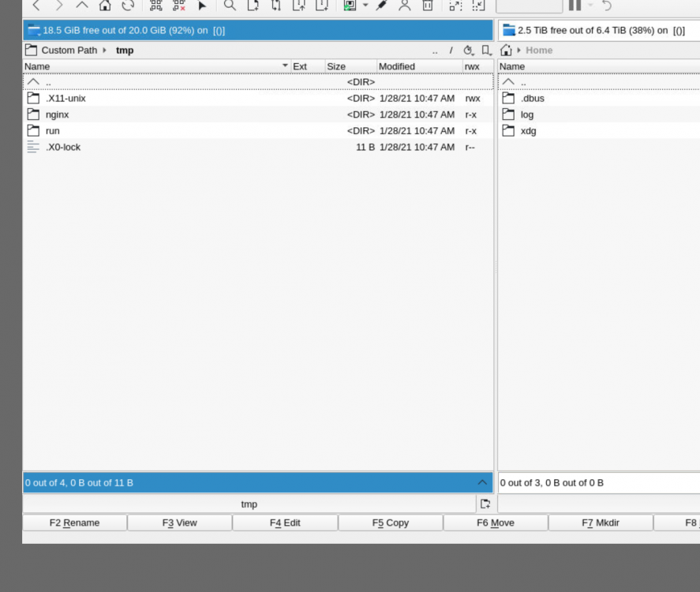
Task: Go back with the Back arrow
Action: [x=36, y=6]
